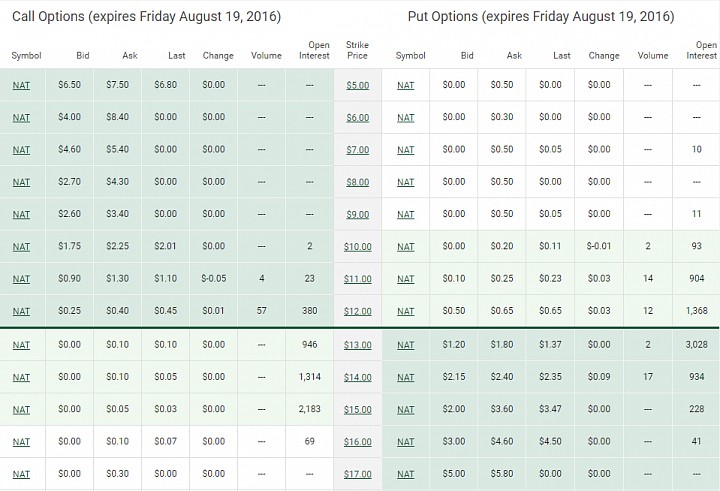Screen dimensions: 720x491
Task: Open NAT put symbol in $17.00 strike row
Action: click(x=405, y=474)
